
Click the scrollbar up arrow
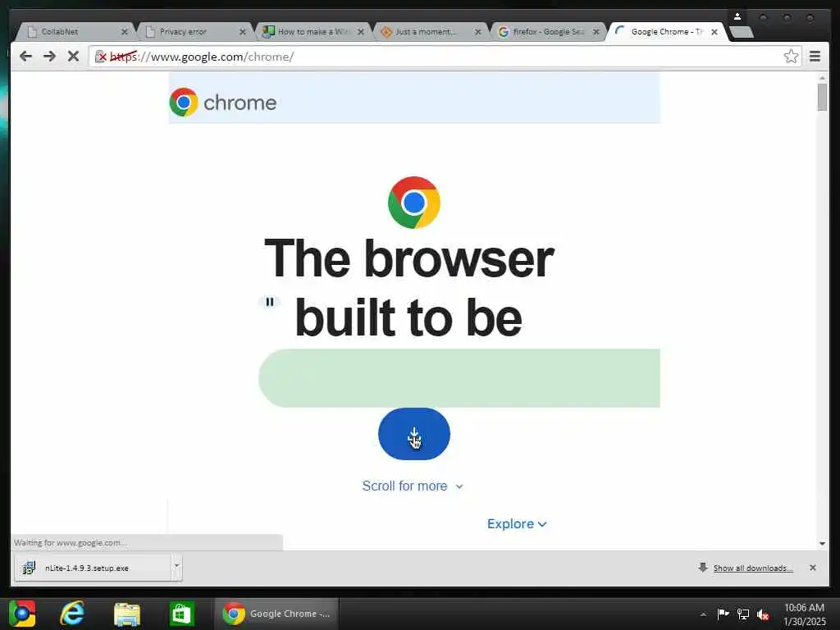coord(822,78)
